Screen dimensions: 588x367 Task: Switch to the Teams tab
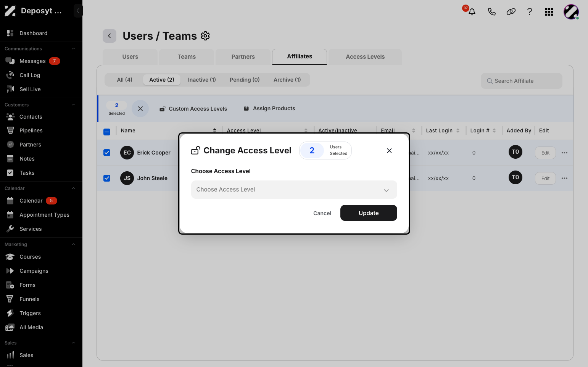[187, 57]
